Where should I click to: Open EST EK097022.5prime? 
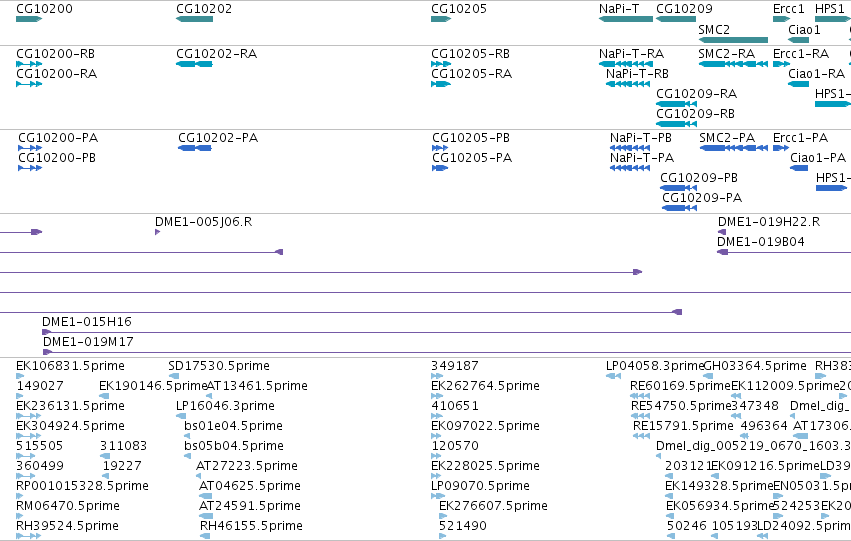pos(436,436)
